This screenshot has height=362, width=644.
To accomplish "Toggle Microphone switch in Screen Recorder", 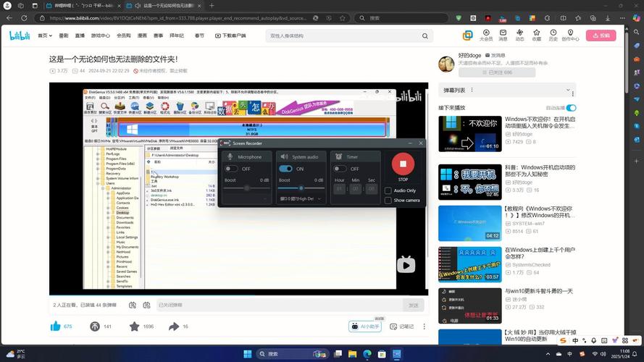I will click(x=231, y=169).
